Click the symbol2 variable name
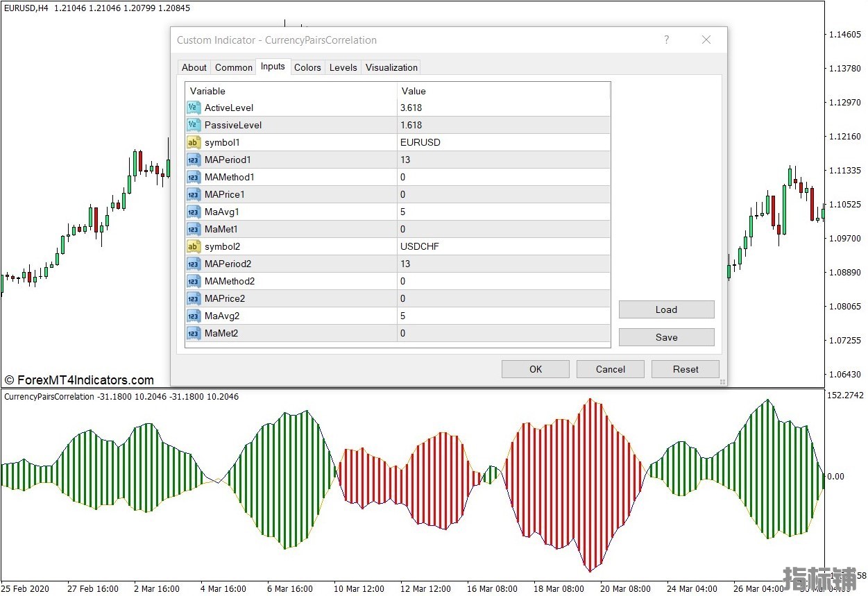Screen dimensions: 868x596 coord(222,246)
